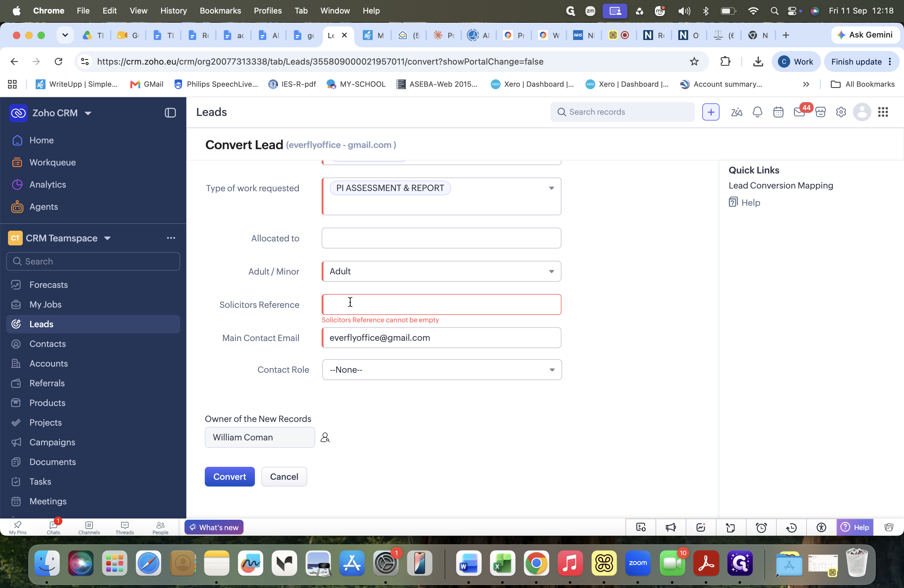Open the marketplace store icon
Screen dimensions: 904x588
pyautogui.click(x=820, y=112)
